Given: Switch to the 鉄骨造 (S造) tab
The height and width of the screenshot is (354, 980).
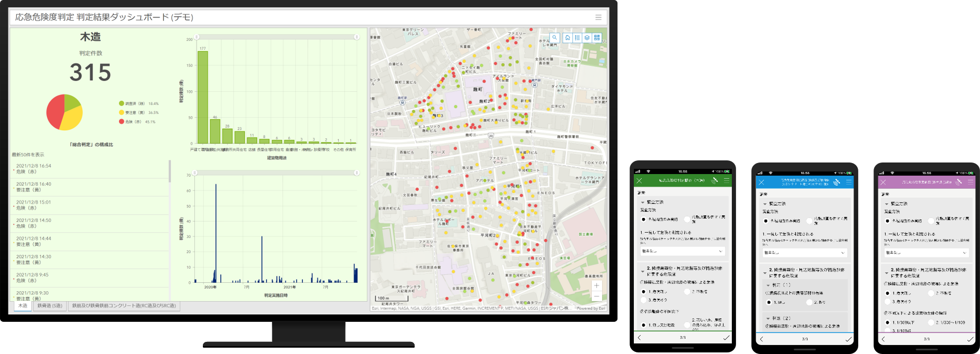Looking at the screenshot, I should (50, 306).
